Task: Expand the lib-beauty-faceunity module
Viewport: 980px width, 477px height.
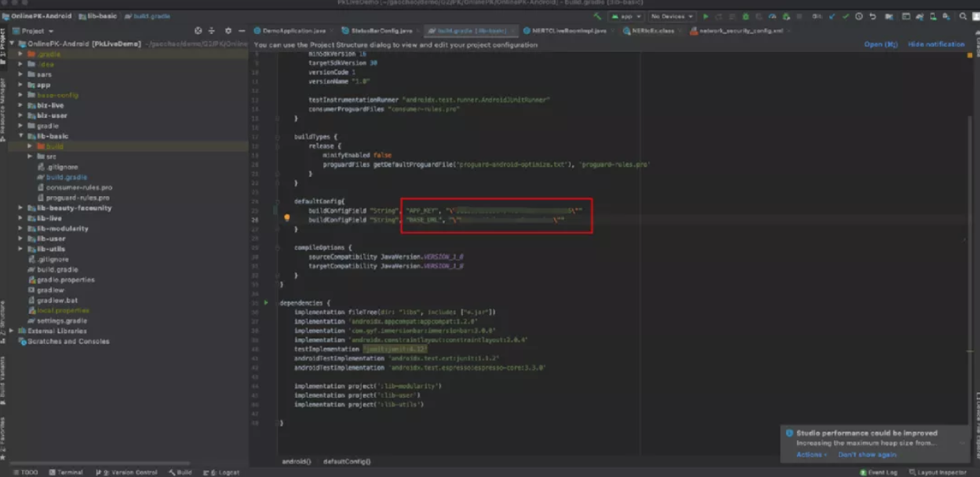Action: [x=21, y=208]
